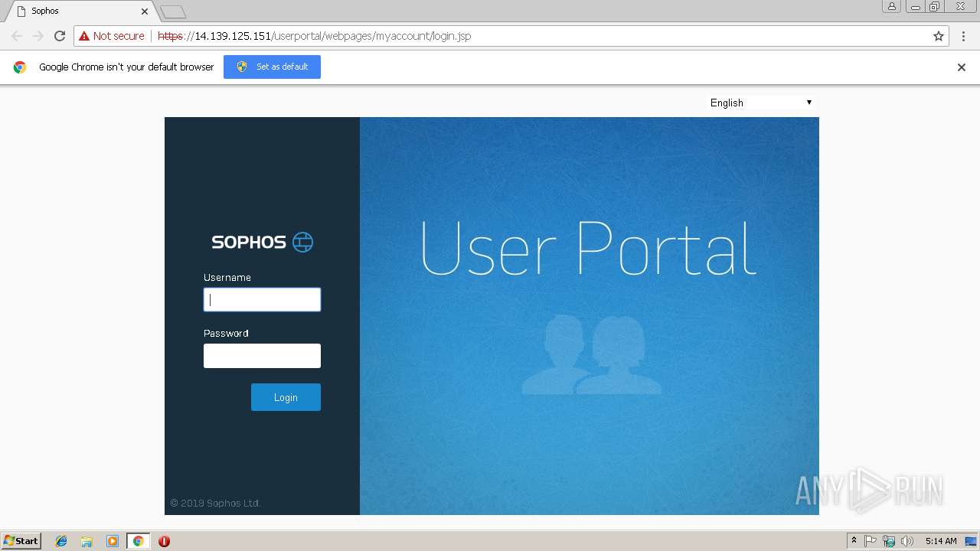
Task: Click the Not secure label text
Action: tap(119, 36)
